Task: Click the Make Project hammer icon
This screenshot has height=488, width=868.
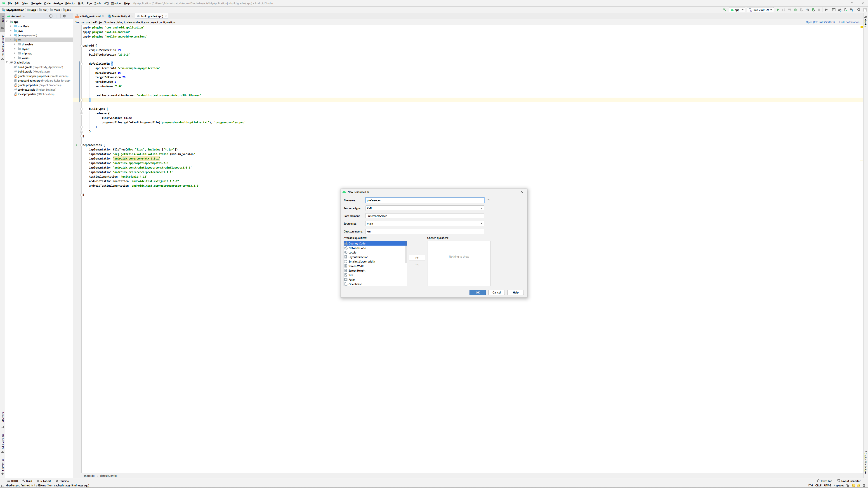Action: 724,10
